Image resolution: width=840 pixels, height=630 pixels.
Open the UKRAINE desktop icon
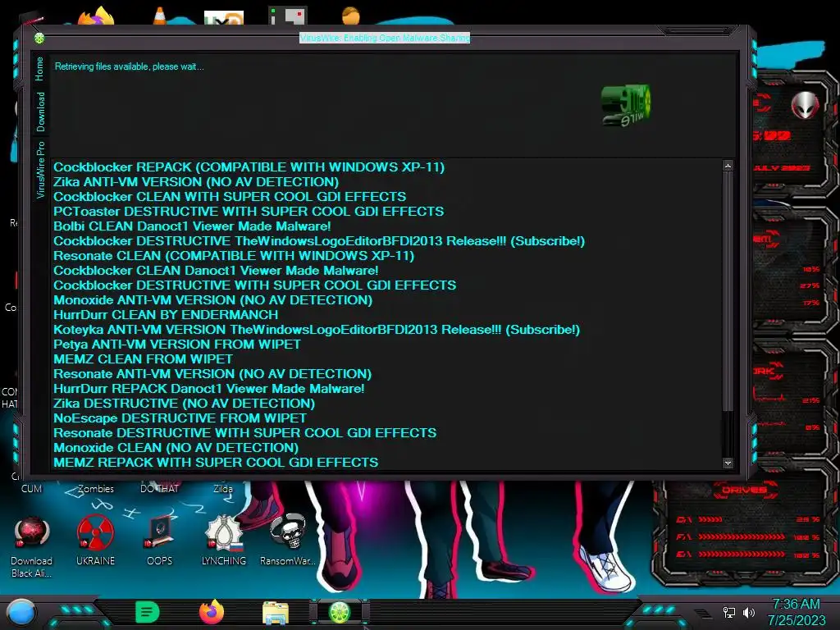coord(95,540)
